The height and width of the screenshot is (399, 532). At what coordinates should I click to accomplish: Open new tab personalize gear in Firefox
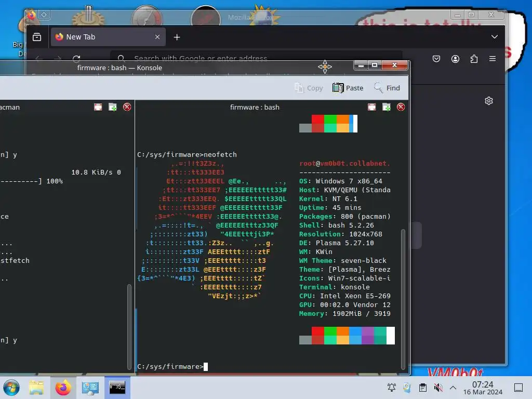tap(488, 101)
